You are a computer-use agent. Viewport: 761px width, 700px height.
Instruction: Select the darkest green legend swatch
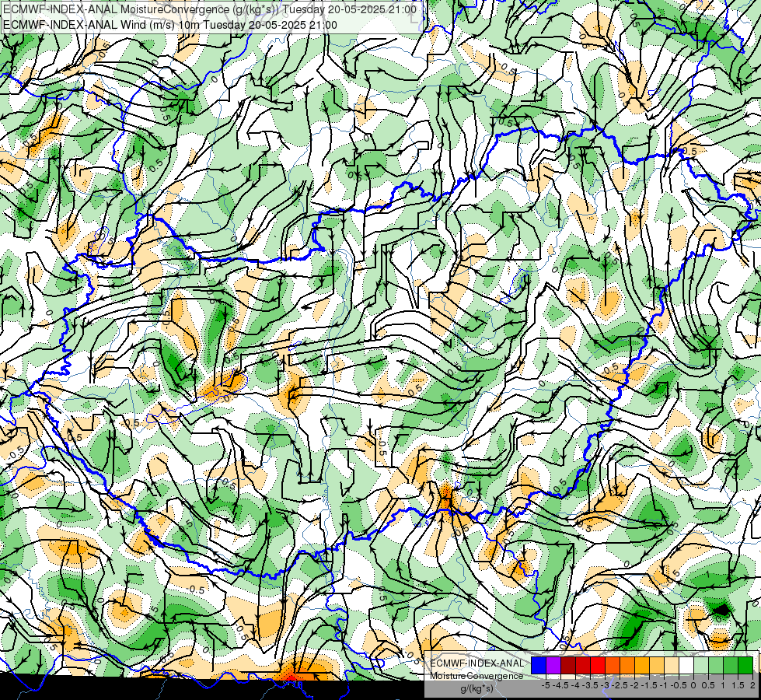click(x=745, y=665)
